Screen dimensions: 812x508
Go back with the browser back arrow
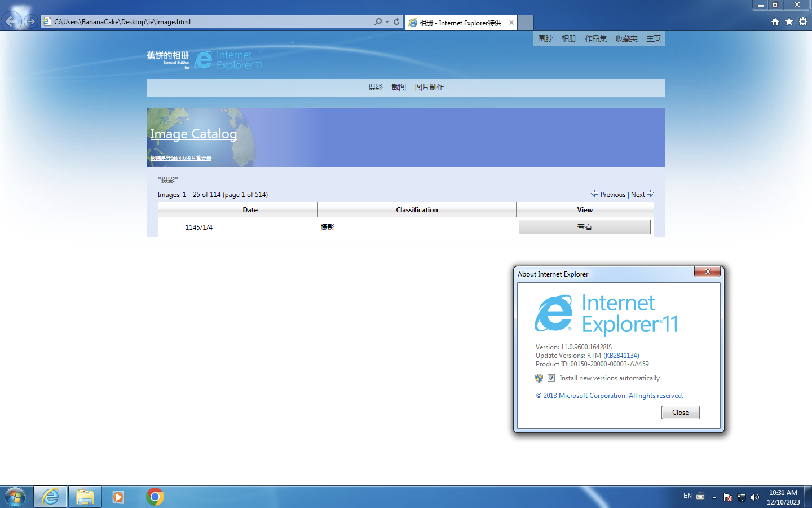(x=11, y=22)
